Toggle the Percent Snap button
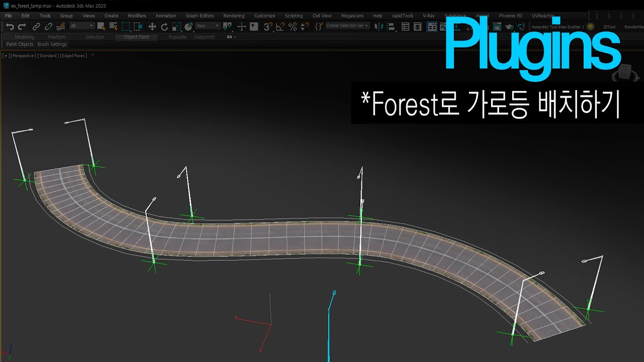The width and height of the screenshot is (644, 362). pyautogui.click(x=292, y=26)
